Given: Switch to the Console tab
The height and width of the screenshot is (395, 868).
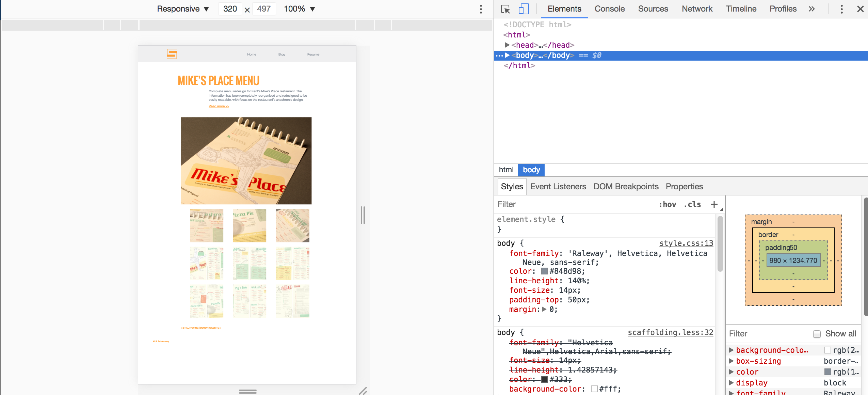Looking at the screenshot, I should pos(609,9).
